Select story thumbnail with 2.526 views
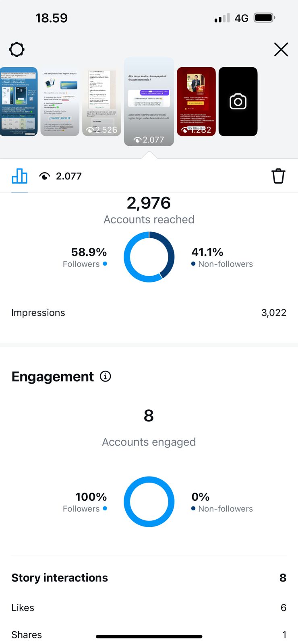 [x=101, y=101]
